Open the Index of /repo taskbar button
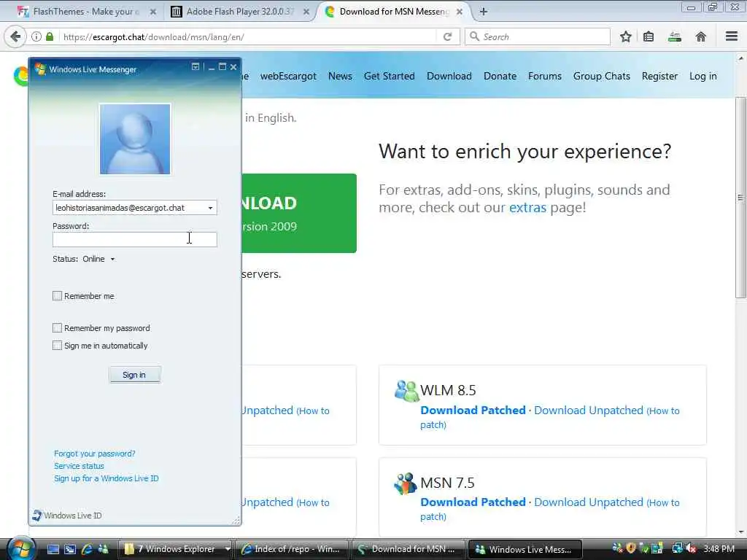The image size is (747, 560). click(292, 549)
